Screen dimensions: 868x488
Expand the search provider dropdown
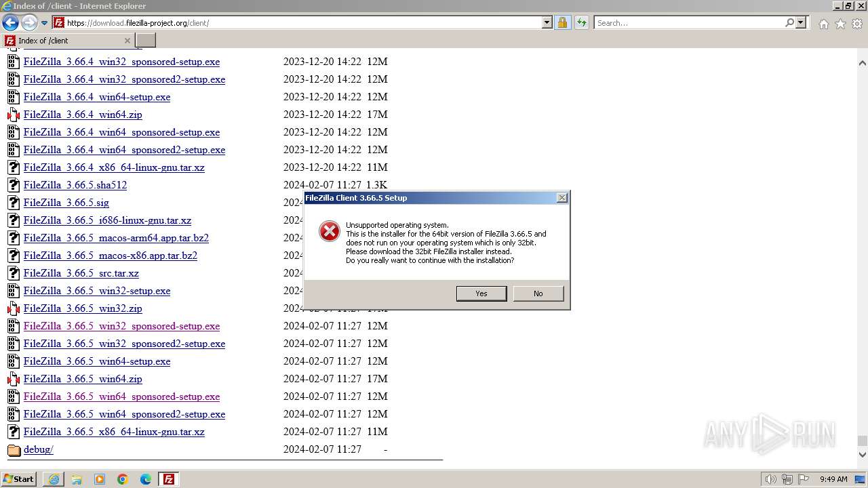click(x=801, y=22)
